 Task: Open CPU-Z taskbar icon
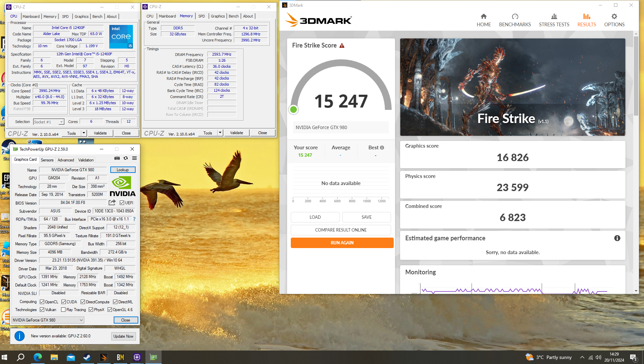click(137, 357)
